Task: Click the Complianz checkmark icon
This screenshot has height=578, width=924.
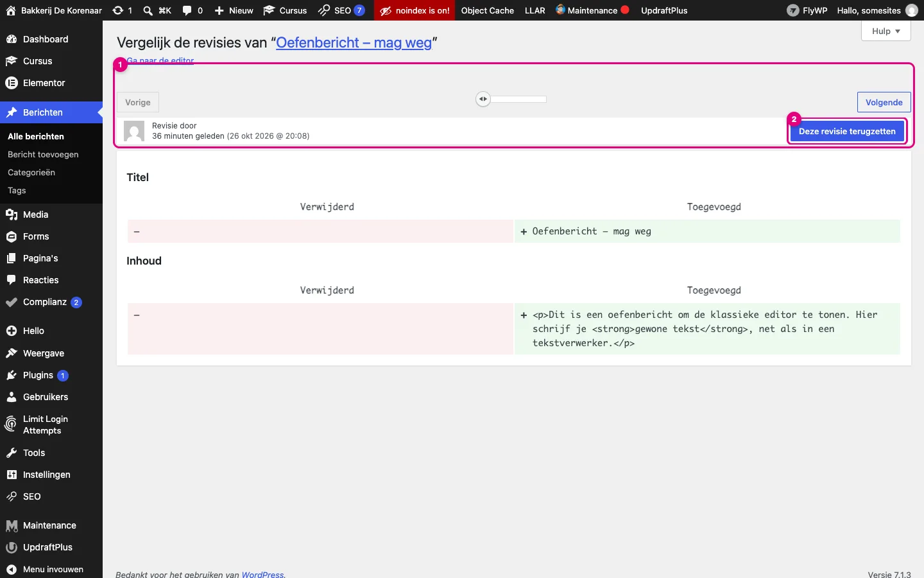Action: click(12, 302)
